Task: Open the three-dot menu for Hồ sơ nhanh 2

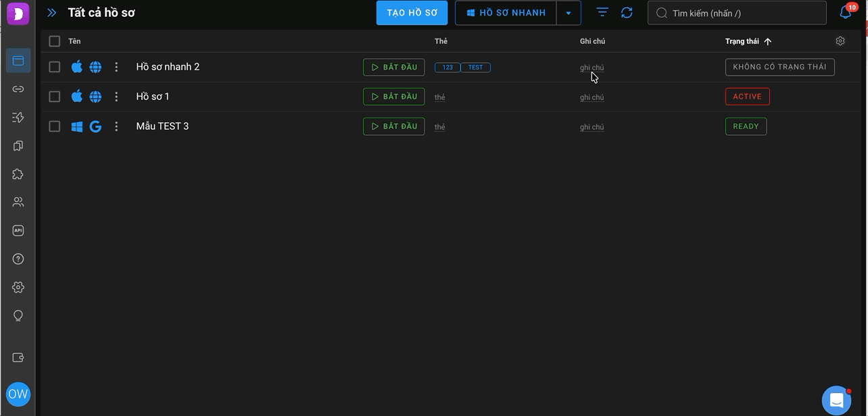Action: [x=116, y=67]
